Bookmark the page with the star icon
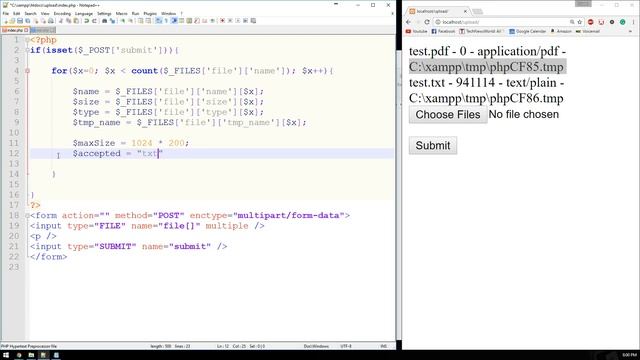The image size is (640, 360). point(580,22)
